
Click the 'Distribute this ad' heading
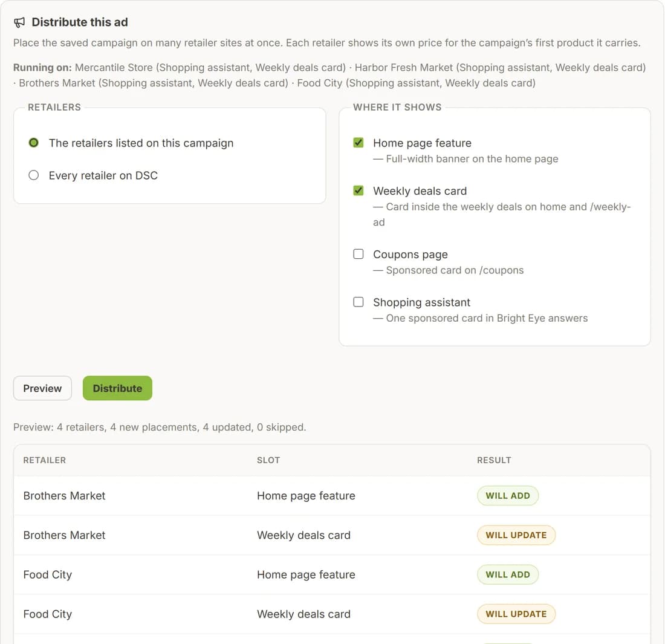click(x=80, y=22)
